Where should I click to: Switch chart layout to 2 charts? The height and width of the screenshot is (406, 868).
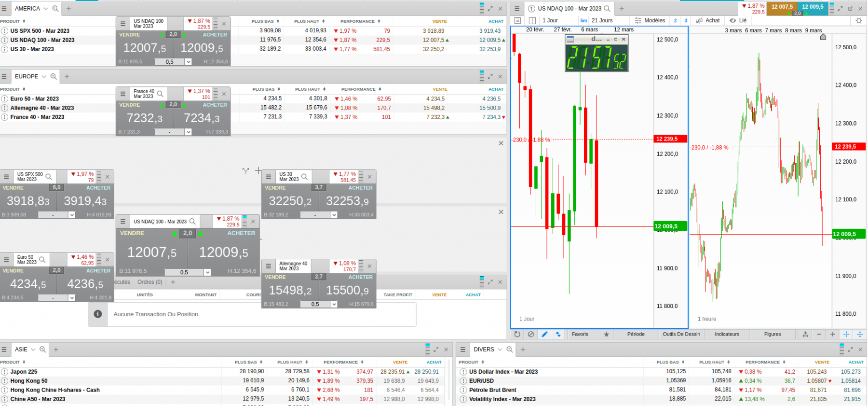[x=675, y=20]
